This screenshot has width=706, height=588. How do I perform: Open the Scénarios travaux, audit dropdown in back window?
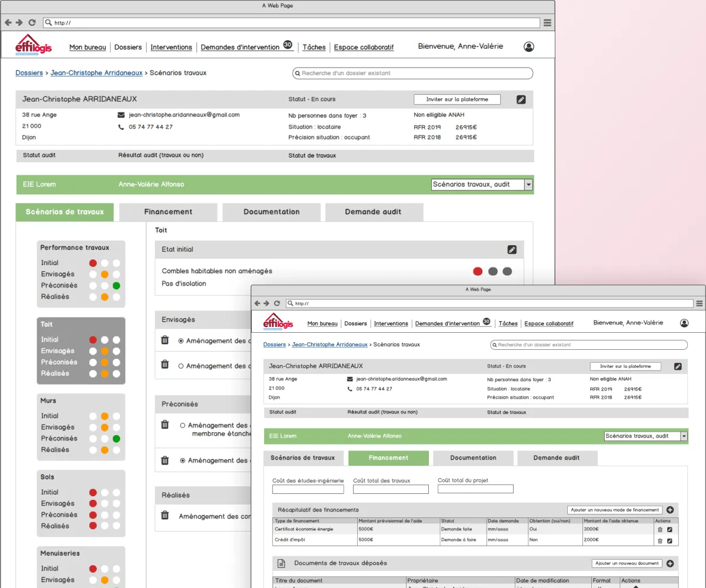click(482, 185)
